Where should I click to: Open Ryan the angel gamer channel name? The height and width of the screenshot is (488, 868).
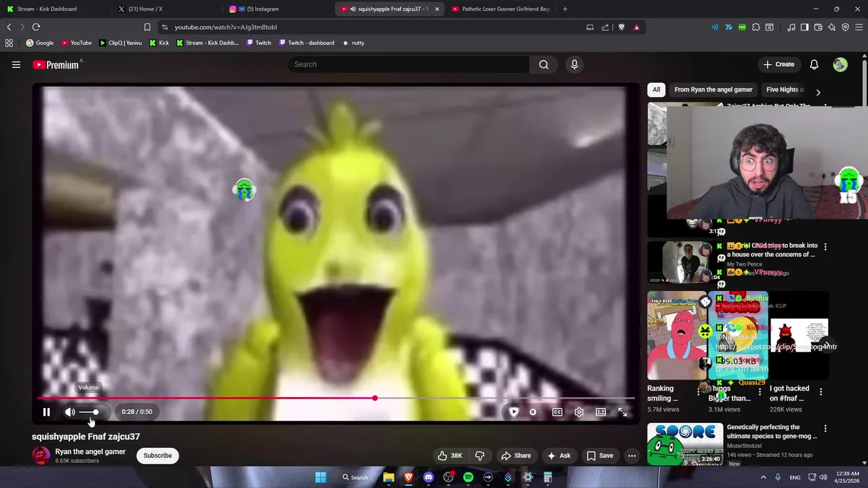(90, 451)
